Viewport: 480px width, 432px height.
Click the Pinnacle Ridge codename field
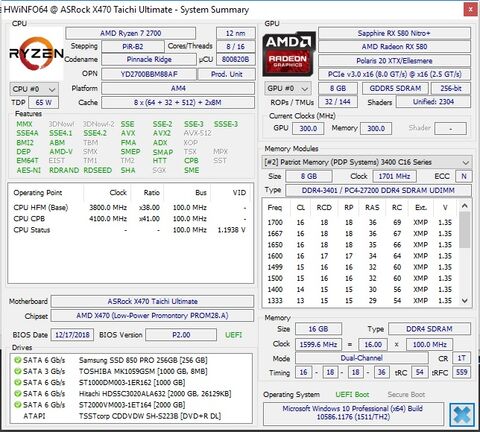point(149,60)
